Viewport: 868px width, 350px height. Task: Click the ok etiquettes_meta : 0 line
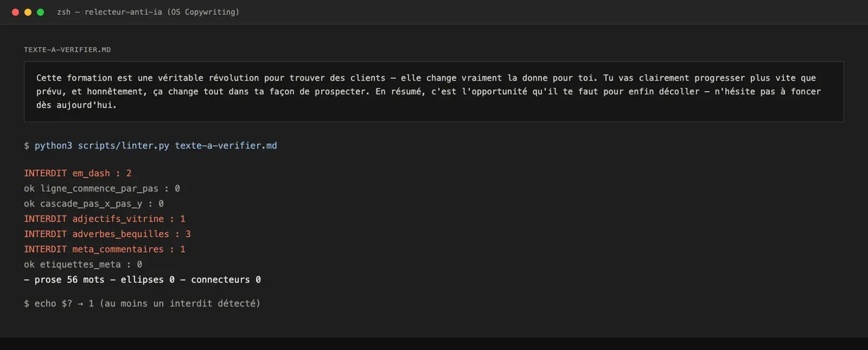tap(83, 264)
